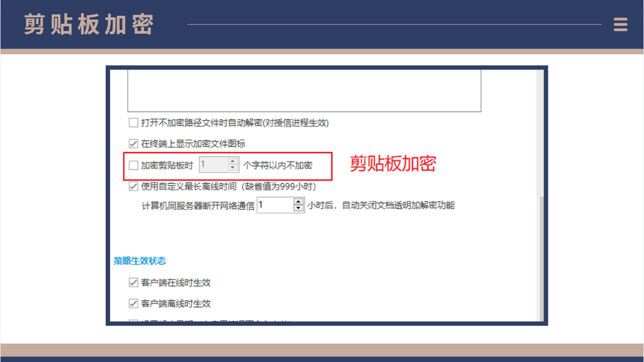Click inside the empty list box at top
644x362 pixels.
point(304,89)
